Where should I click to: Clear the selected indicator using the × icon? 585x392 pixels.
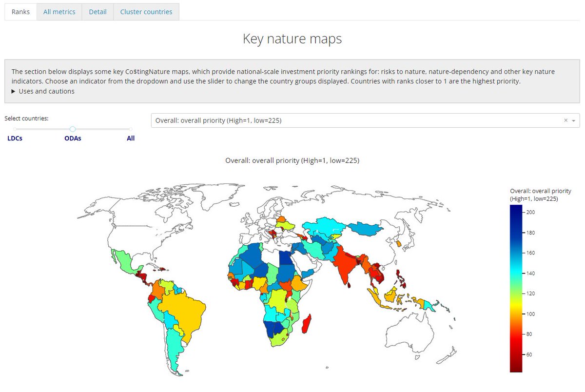pyautogui.click(x=565, y=120)
